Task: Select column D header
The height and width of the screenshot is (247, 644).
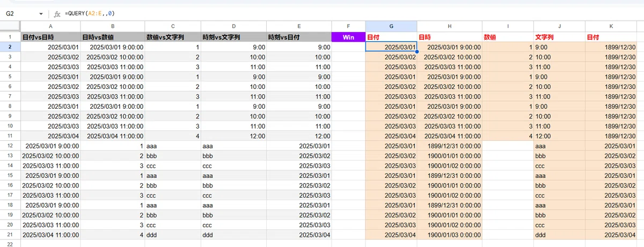Action: coord(233,26)
